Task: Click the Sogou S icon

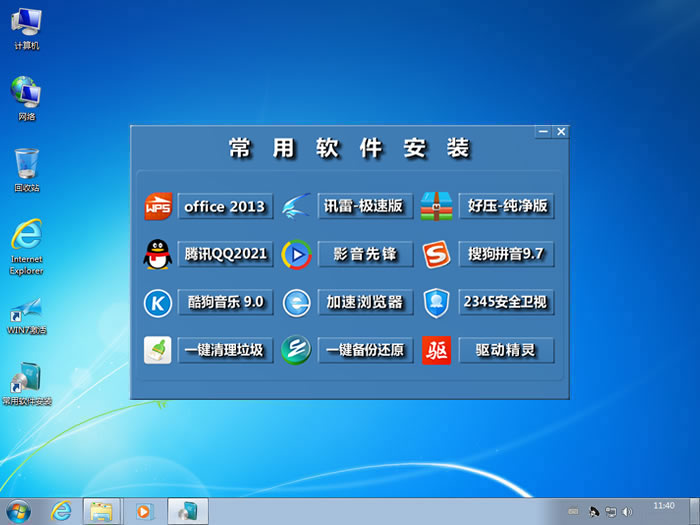Action: (436, 254)
